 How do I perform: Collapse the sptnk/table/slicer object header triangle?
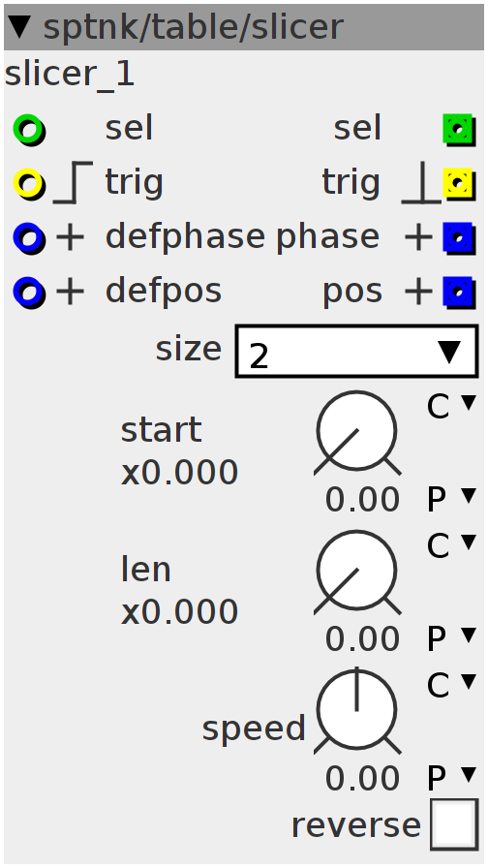tap(20, 26)
